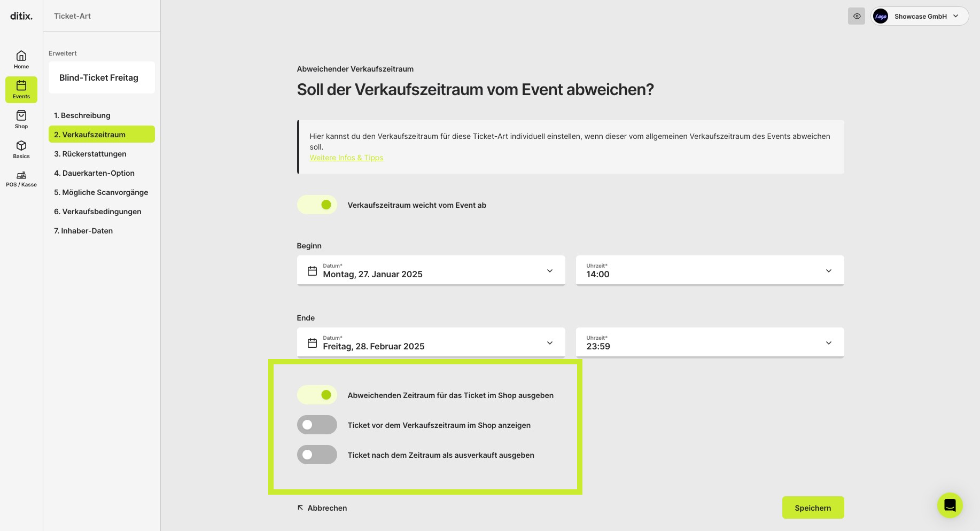Viewport: 980px width, 531px height.
Task: Open 5. Mögliche Scanvorgänge step
Action: pos(102,192)
